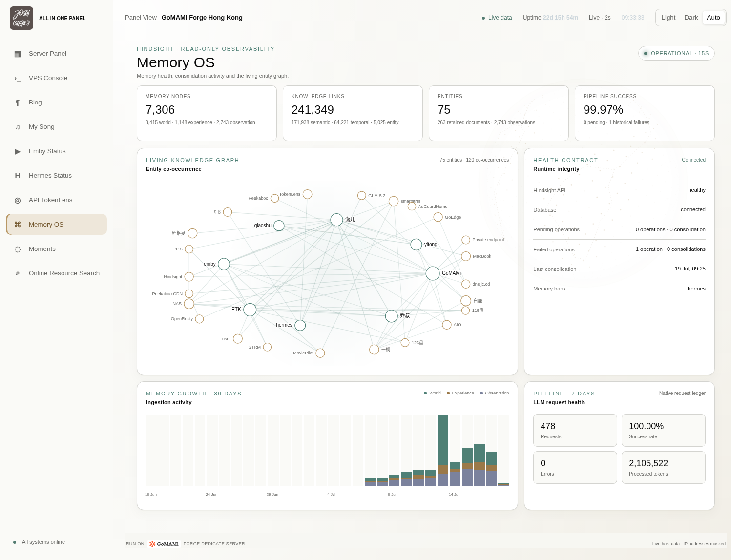Screen dimensions: 731x560
Task: Select the Peekaboo graph node
Action: pos(274,198)
